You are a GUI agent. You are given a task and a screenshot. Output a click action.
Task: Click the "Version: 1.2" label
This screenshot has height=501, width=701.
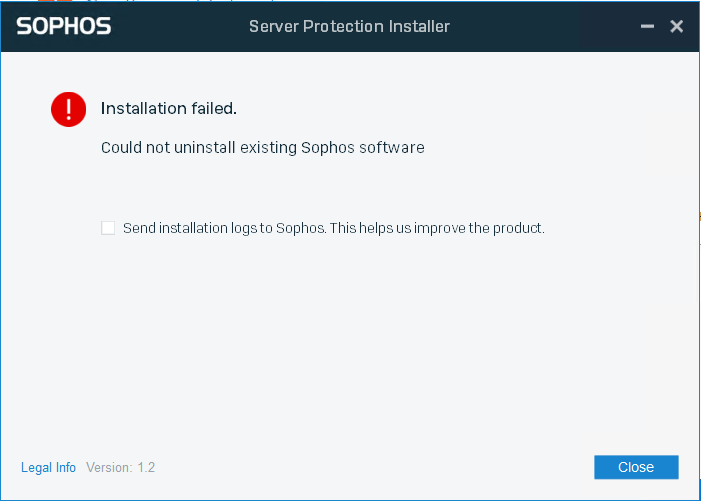pyautogui.click(x=120, y=467)
